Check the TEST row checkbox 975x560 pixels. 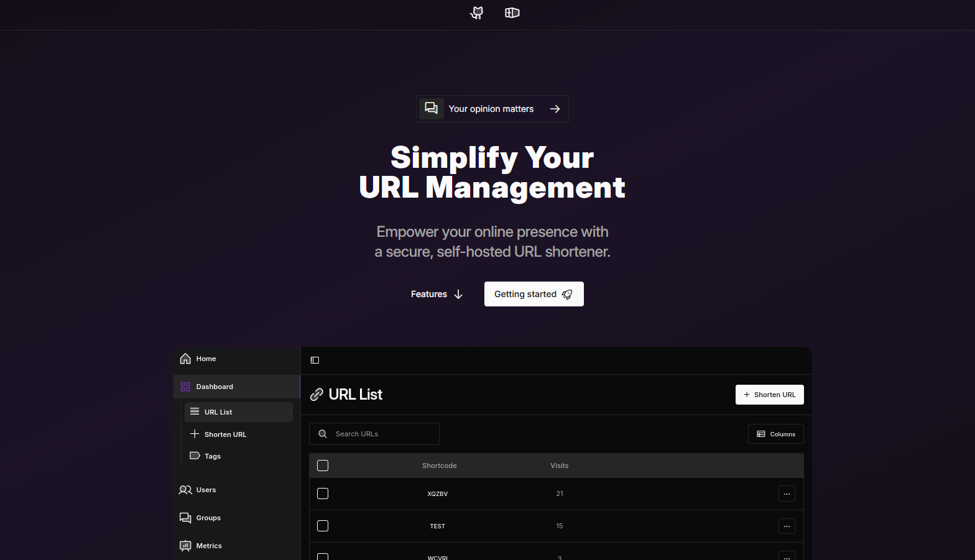tap(323, 526)
